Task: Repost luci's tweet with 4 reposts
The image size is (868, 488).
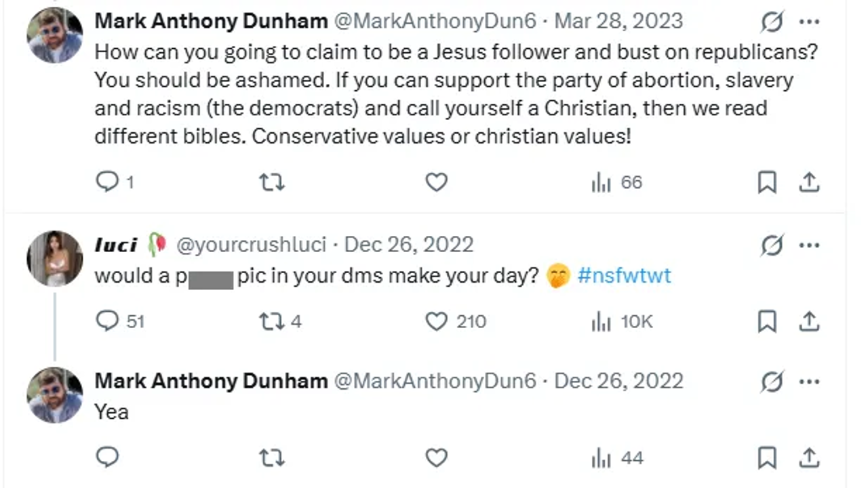Action: point(272,321)
